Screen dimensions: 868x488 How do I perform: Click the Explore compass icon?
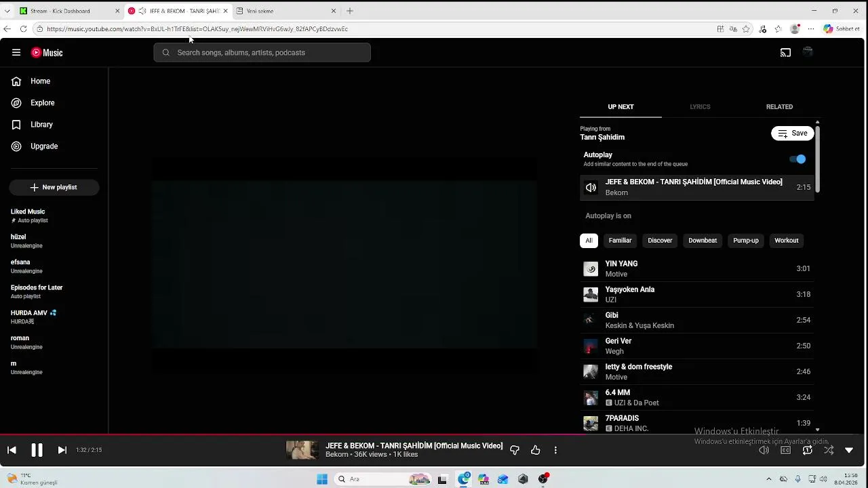(16, 103)
